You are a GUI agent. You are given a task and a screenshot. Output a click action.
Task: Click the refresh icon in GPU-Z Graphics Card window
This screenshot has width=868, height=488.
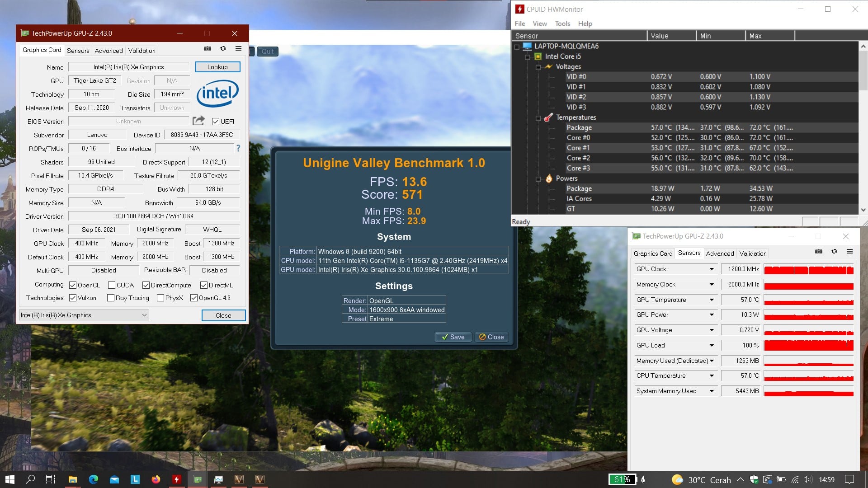[x=223, y=48]
